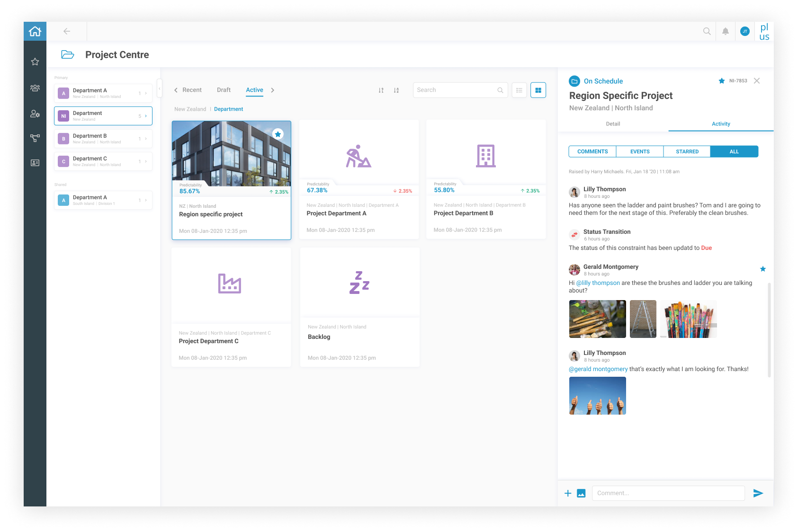Open the thumbs-up image thumbnail
The image size is (798, 532).
[x=597, y=396]
